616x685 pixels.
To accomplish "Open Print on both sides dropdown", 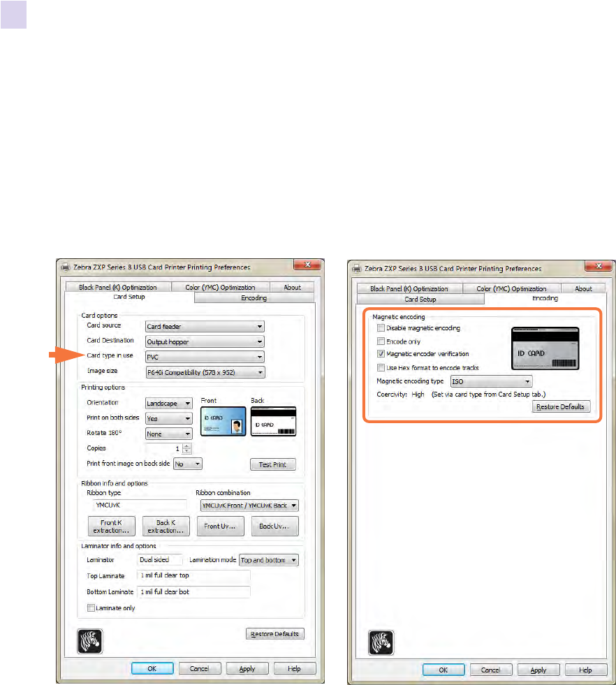I will coord(168,418).
